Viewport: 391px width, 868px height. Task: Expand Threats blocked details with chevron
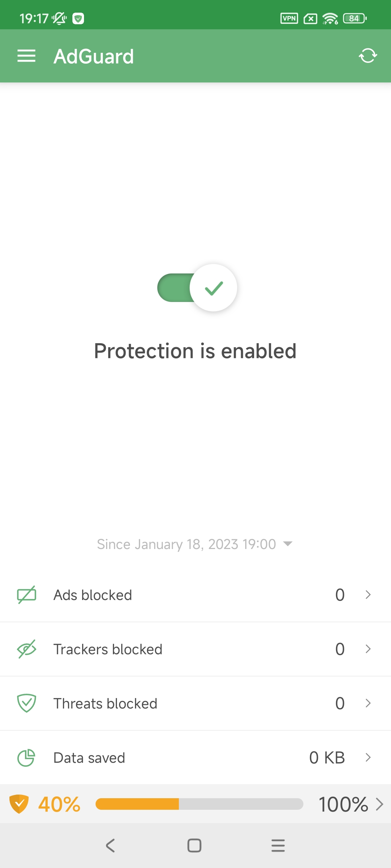click(x=368, y=703)
